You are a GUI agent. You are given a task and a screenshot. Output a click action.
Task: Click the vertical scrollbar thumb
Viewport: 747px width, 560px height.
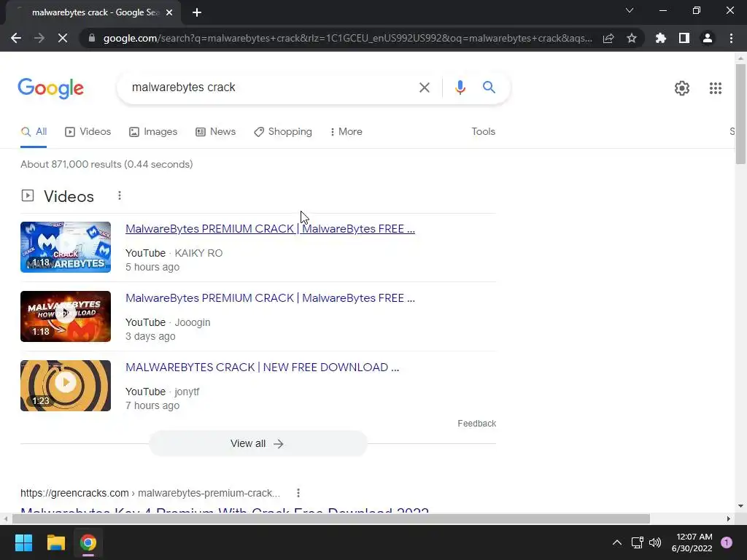point(740,114)
